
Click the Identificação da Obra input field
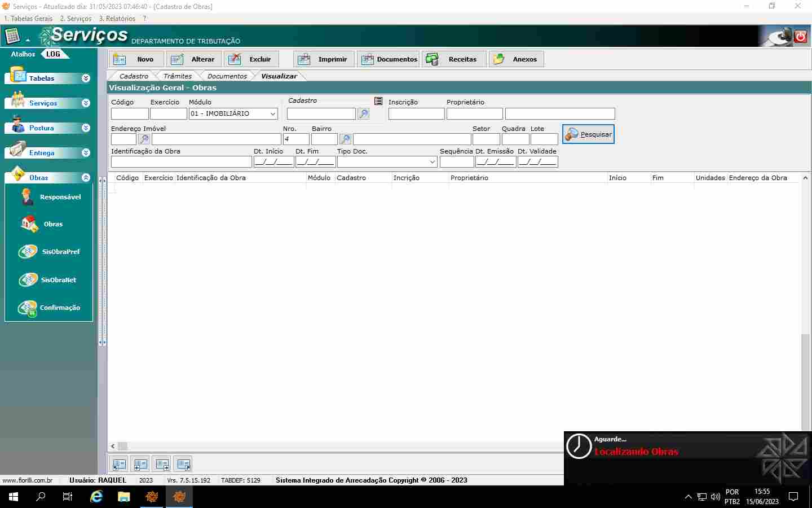tap(181, 162)
